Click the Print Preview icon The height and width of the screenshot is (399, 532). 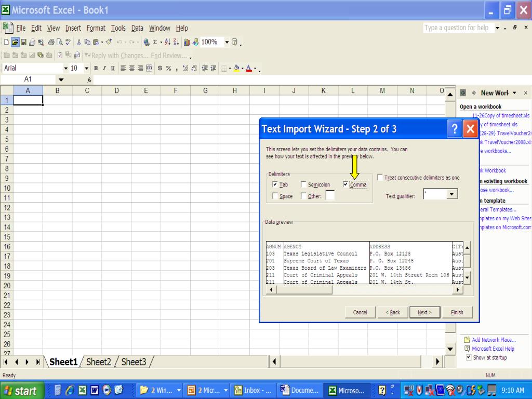click(60, 42)
